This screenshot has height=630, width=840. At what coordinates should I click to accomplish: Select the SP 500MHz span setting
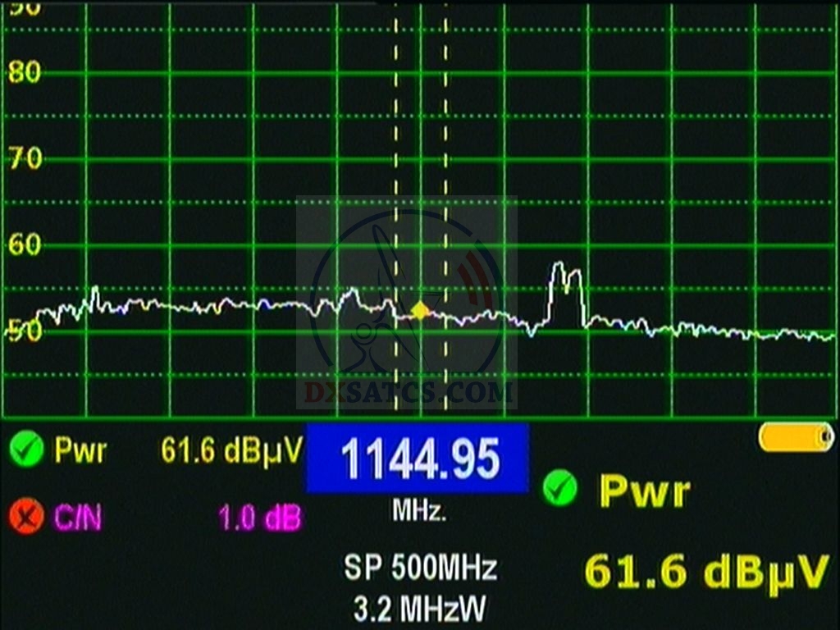click(x=420, y=567)
